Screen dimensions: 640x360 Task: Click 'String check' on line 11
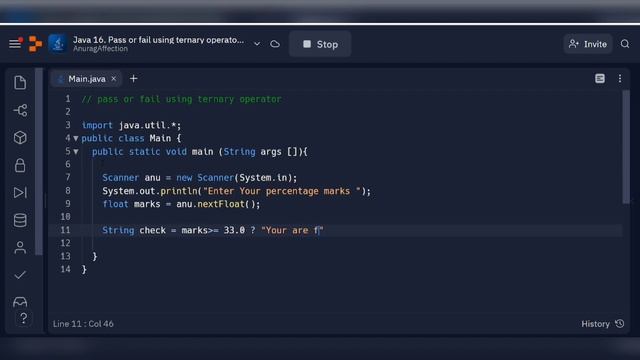click(x=134, y=230)
